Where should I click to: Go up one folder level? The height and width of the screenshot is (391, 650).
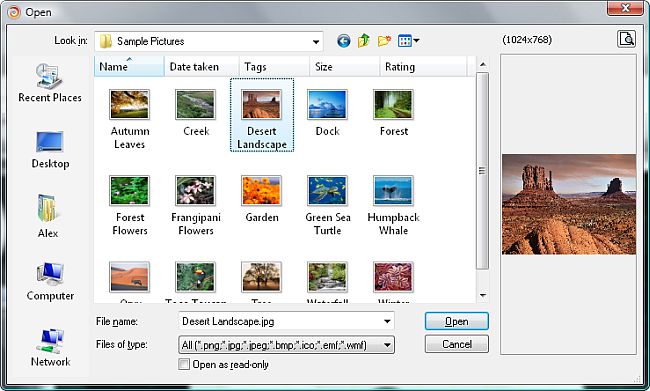pos(364,41)
